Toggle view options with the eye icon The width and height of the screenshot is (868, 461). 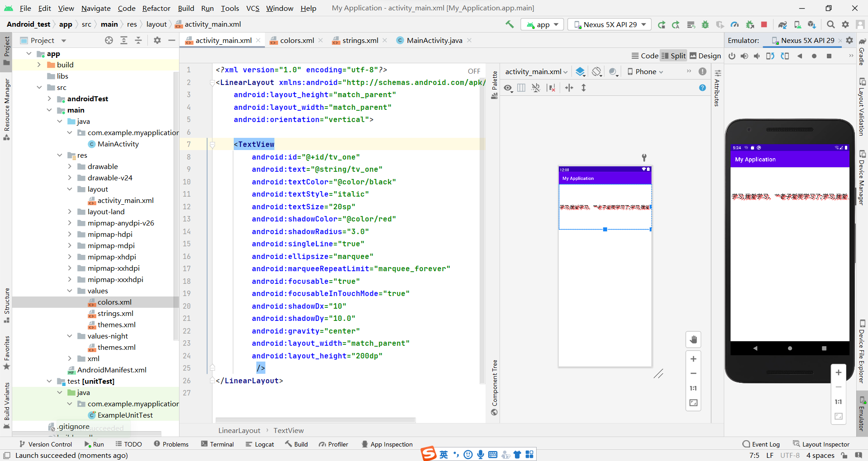(x=508, y=88)
